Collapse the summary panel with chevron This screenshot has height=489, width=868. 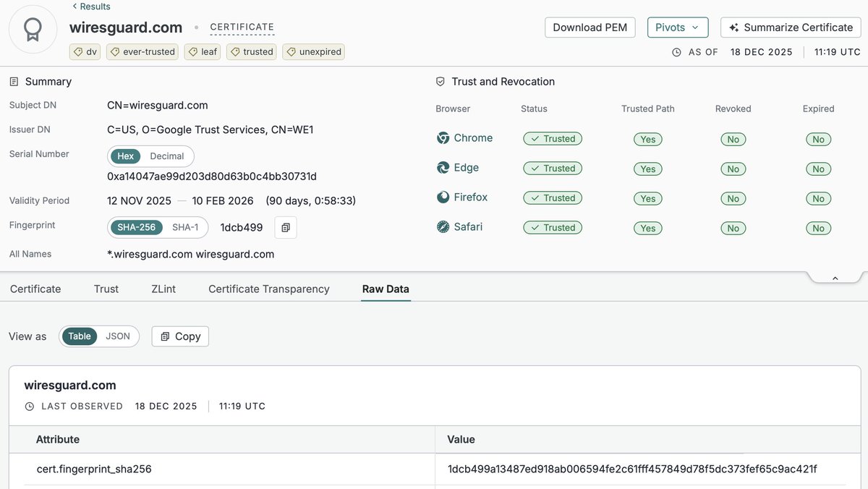835,278
